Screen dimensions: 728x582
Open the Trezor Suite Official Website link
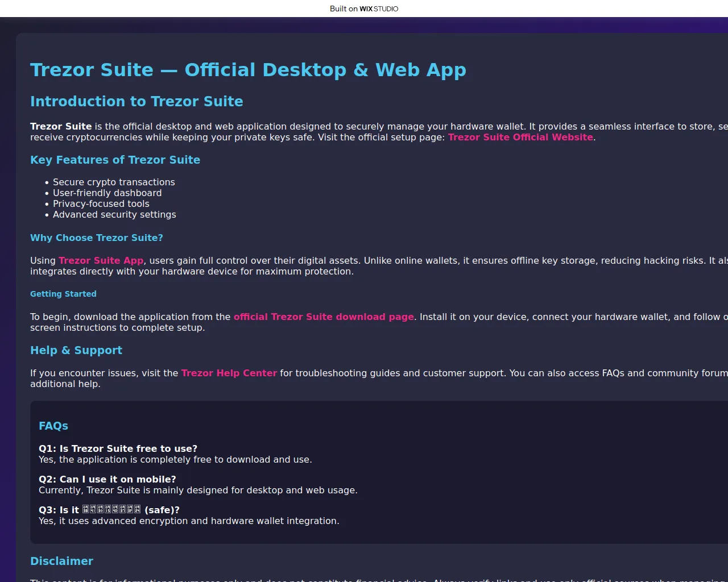[x=520, y=137]
